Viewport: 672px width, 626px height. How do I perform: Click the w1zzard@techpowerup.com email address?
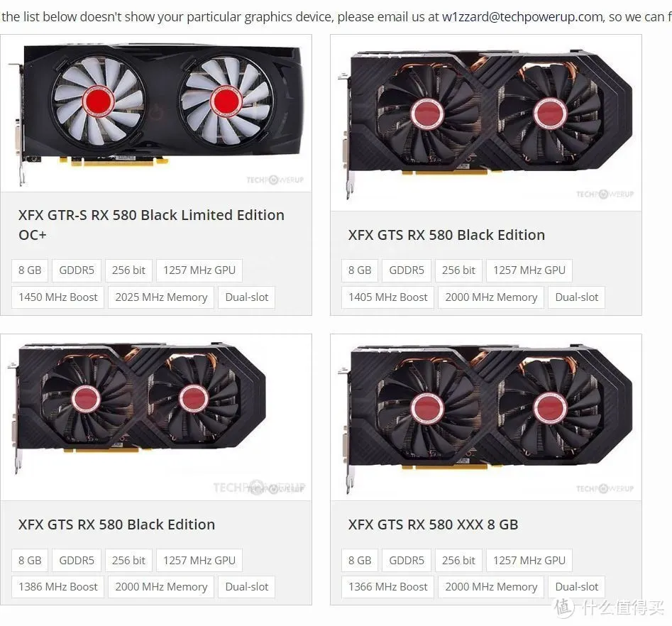coord(523,17)
